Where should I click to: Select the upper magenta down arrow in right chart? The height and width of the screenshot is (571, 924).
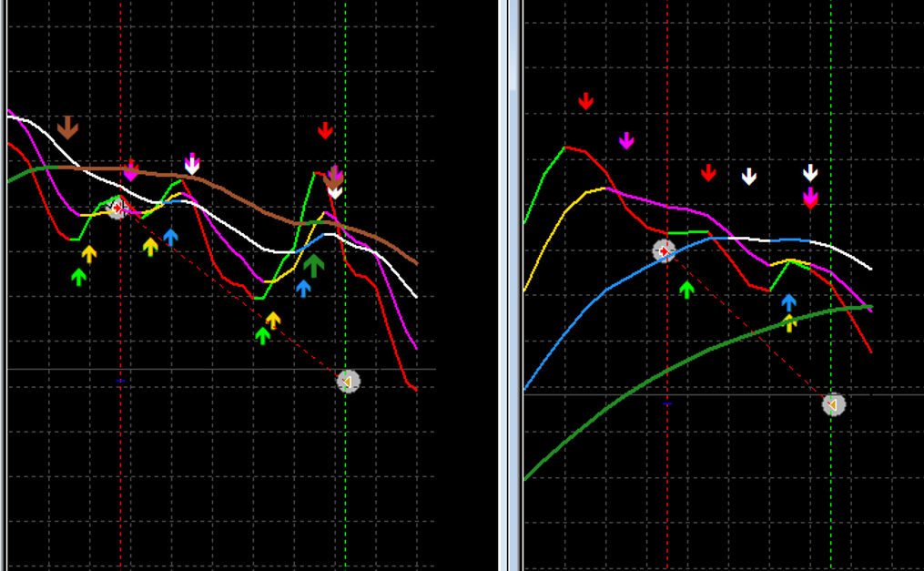[x=626, y=140]
